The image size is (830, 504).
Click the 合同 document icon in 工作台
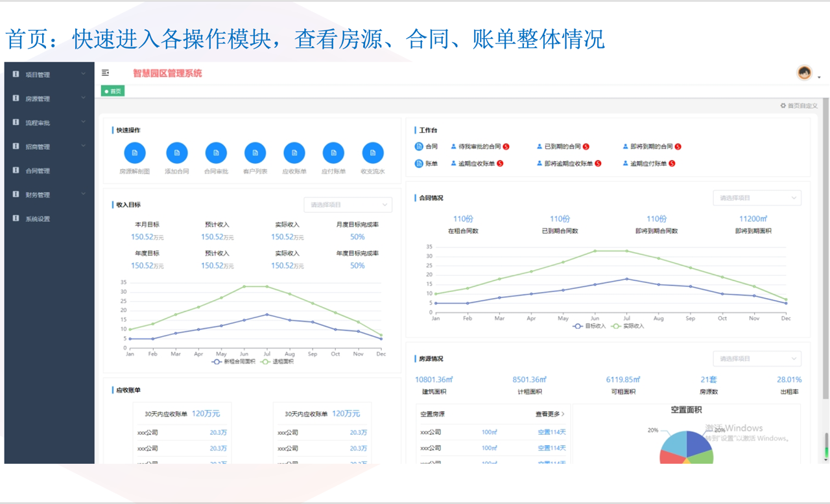click(419, 146)
